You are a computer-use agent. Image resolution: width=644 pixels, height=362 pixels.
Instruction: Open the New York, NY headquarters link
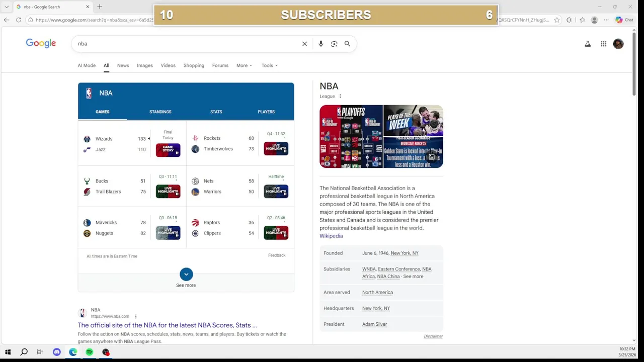pos(376,308)
